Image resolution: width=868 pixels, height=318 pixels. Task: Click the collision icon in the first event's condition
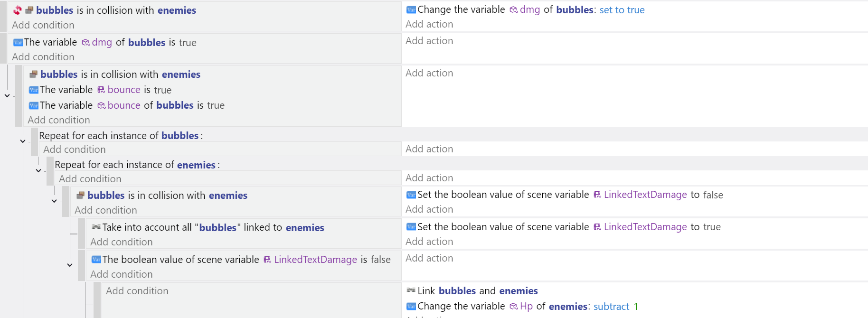pos(29,10)
